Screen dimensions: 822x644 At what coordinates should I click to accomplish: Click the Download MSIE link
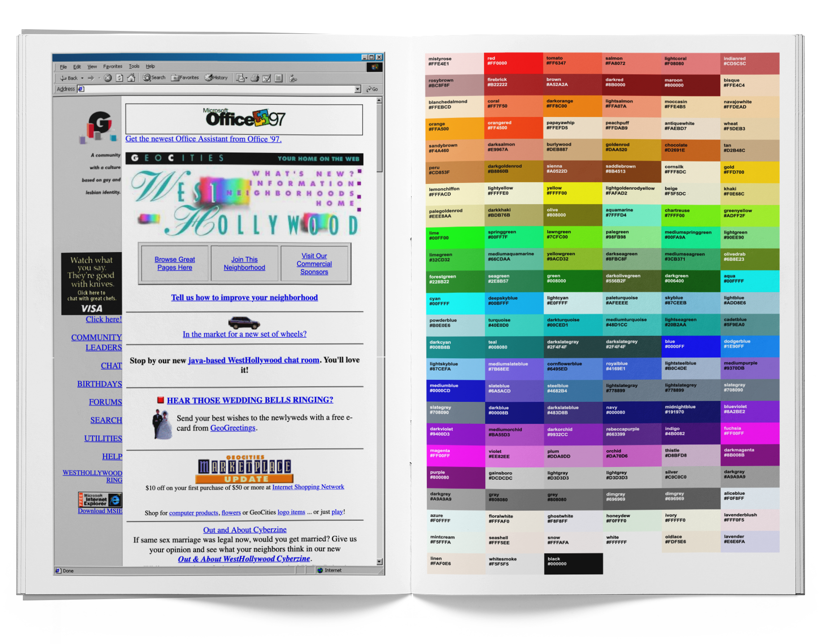coord(100,511)
